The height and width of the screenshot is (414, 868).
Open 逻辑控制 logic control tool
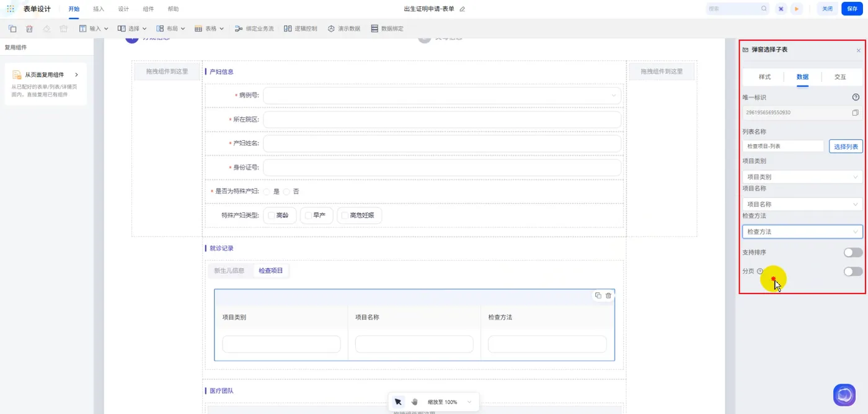(x=301, y=29)
